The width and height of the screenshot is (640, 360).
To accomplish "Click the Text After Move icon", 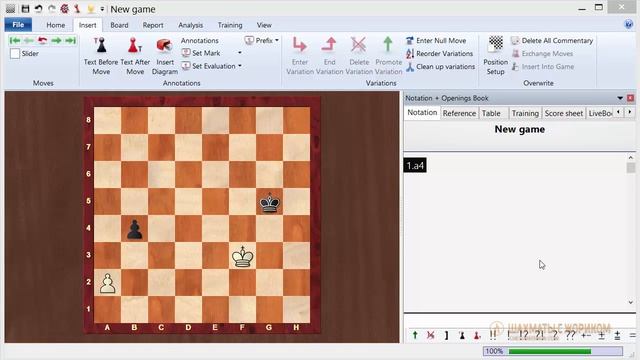I will [134, 46].
